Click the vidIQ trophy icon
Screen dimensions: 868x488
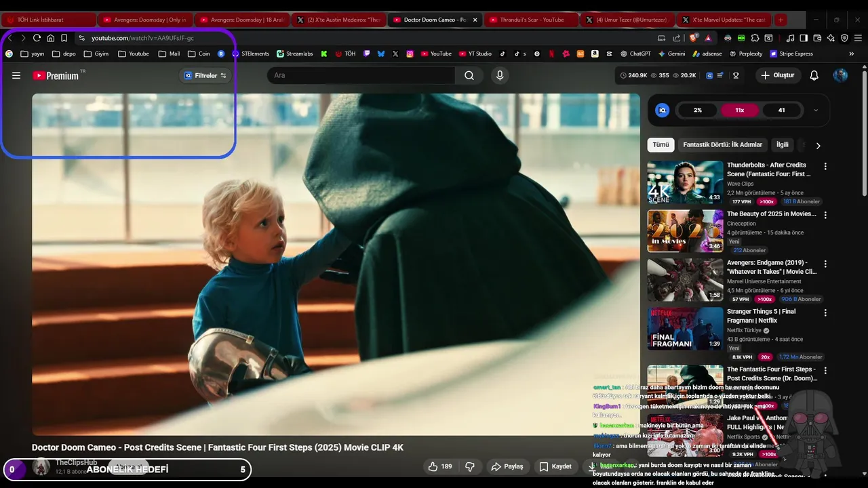pos(736,75)
